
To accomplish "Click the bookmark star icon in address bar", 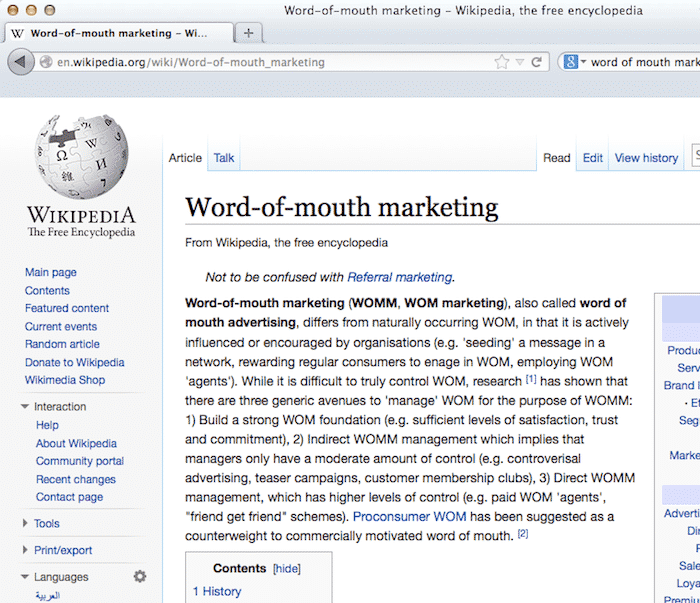I will (x=502, y=62).
